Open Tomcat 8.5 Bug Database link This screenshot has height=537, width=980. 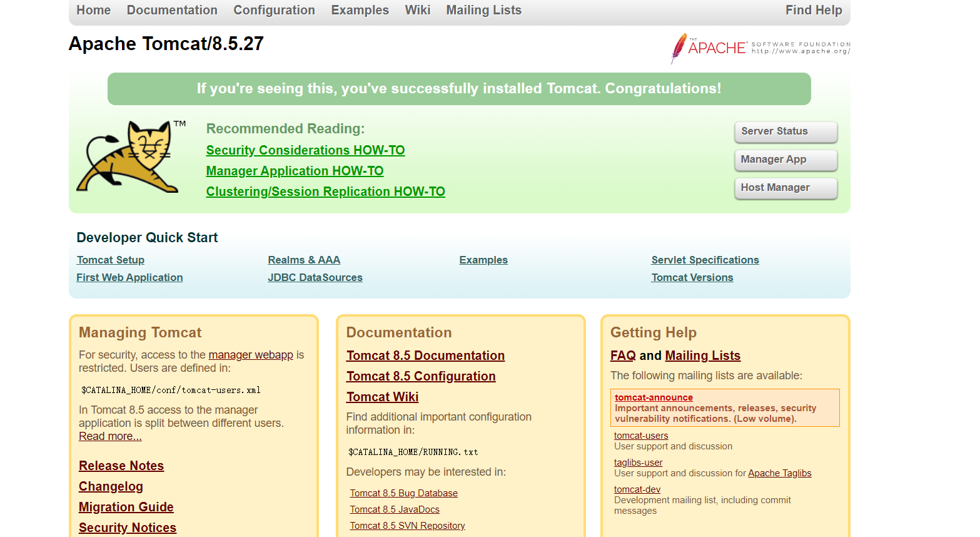403,493
